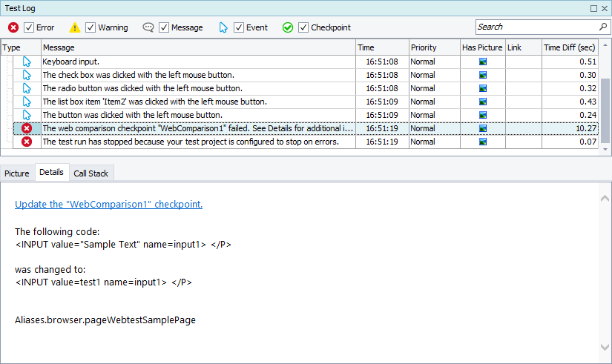This screenshot has width=612, height=364.
Task: Sort by Time Diff (sec) column header
Action: [570, 47]
